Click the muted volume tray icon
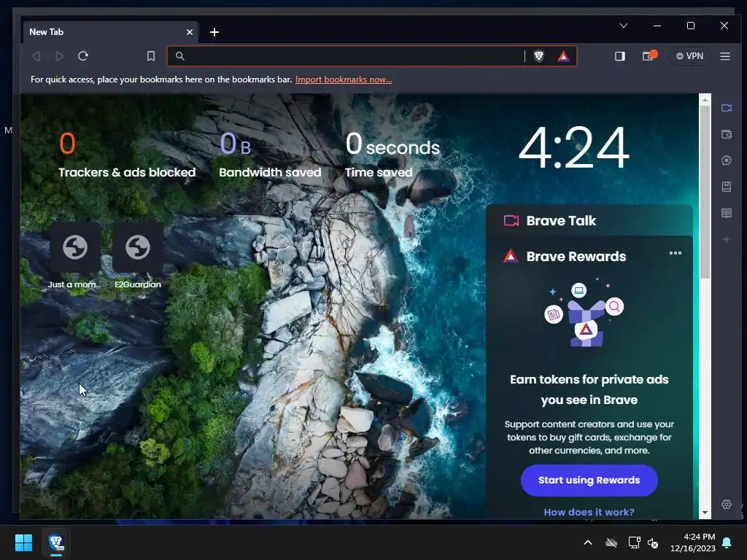The image size is (747, 560). pos(653,542)
